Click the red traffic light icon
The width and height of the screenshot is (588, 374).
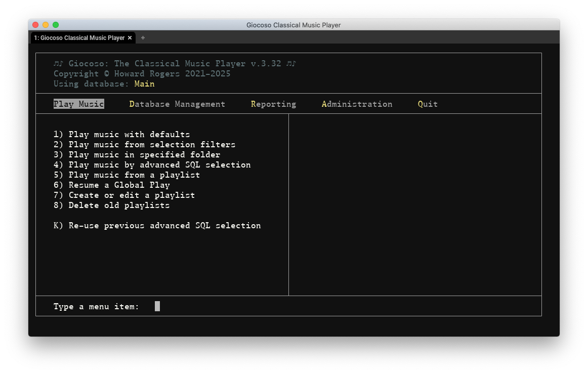click(x=35, y=24)
